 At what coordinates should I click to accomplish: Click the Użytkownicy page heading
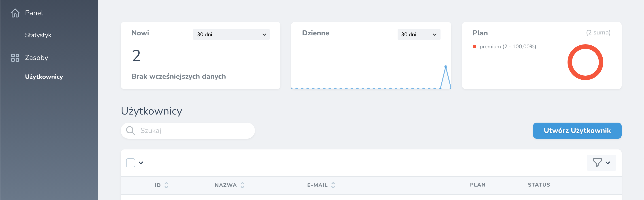[151, 111]
